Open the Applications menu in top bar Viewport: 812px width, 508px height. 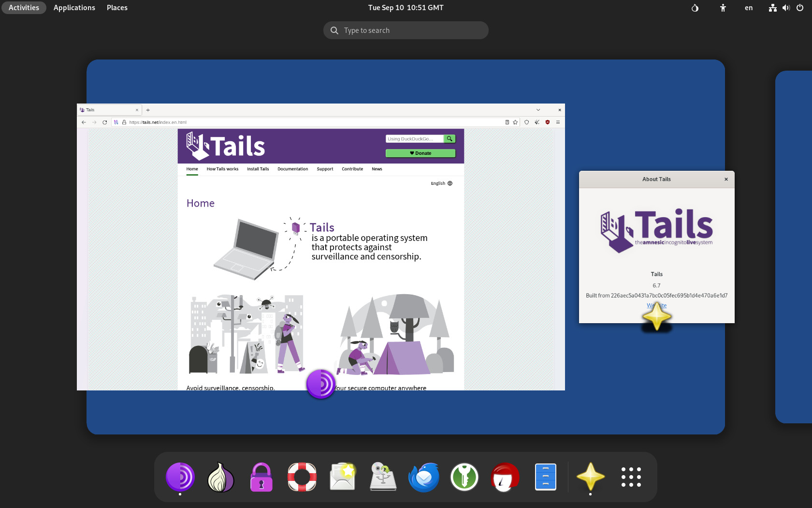click(x=74, y=8)
